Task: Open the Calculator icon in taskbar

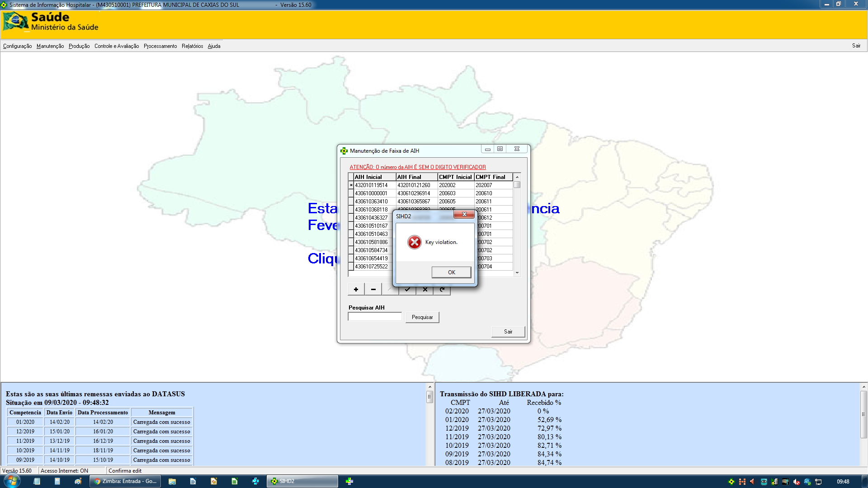Action: coord(57,482)
